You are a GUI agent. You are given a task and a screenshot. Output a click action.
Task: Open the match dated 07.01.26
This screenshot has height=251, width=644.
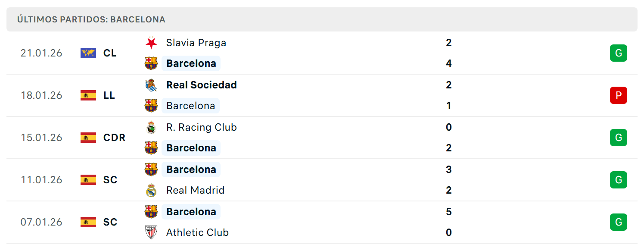(x=322, y=222)
